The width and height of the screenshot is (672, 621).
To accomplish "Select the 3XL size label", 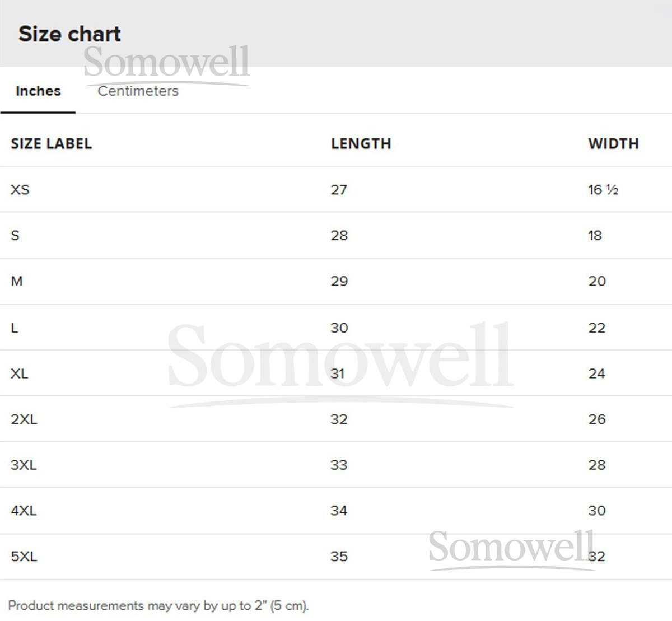I will [24, 465].
